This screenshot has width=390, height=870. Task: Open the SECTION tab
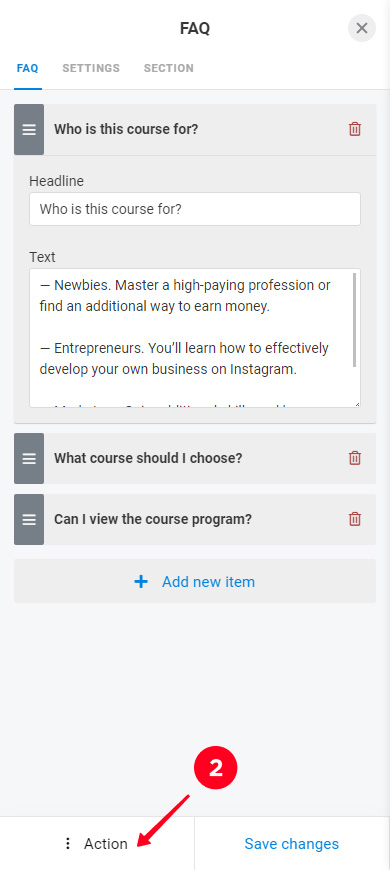point(169,68)
